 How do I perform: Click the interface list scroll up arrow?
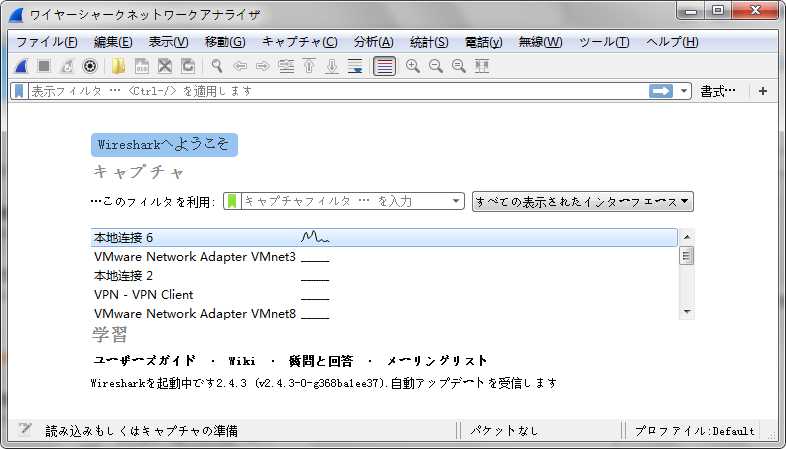coord(687,237)
